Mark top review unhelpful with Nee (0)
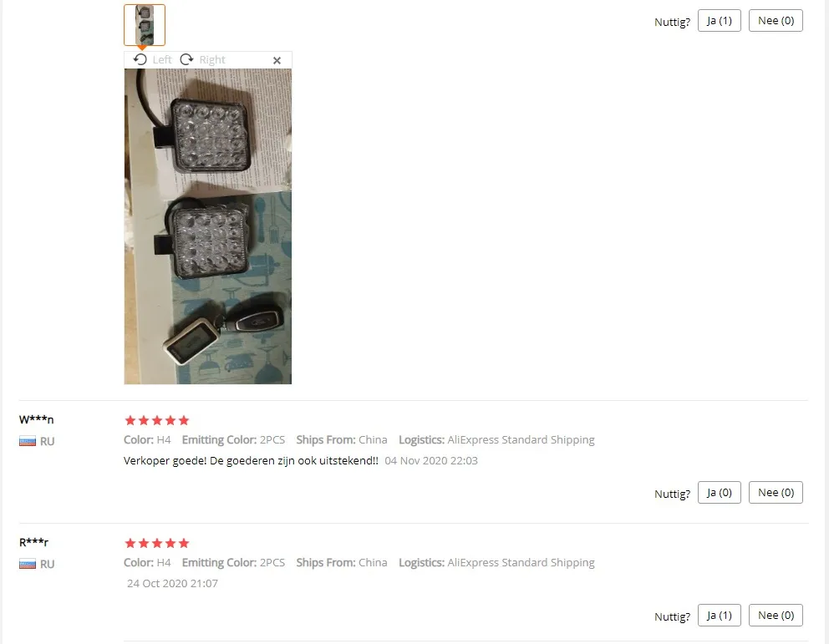Screen dimensions: 829x644 [776, 21]
